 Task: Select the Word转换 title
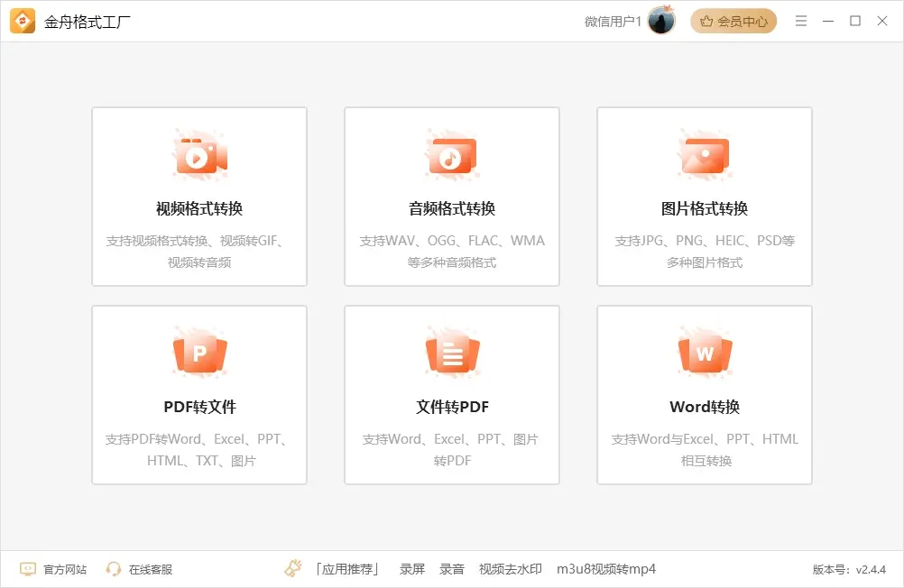click(x=705, y=407)
